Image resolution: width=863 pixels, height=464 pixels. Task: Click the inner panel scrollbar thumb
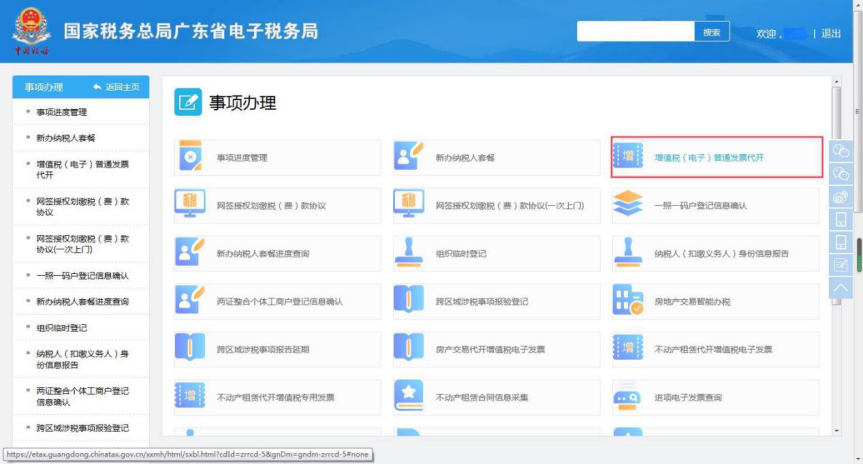click(837, 113)
